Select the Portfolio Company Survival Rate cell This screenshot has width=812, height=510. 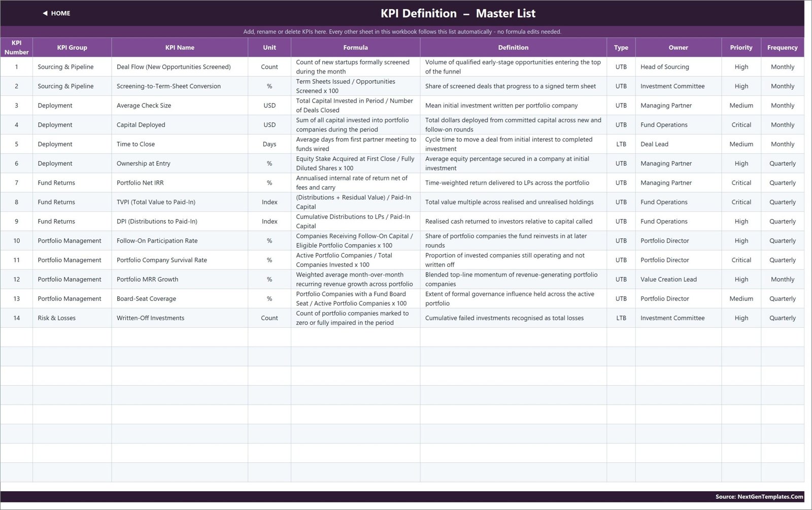pos(180,260)
